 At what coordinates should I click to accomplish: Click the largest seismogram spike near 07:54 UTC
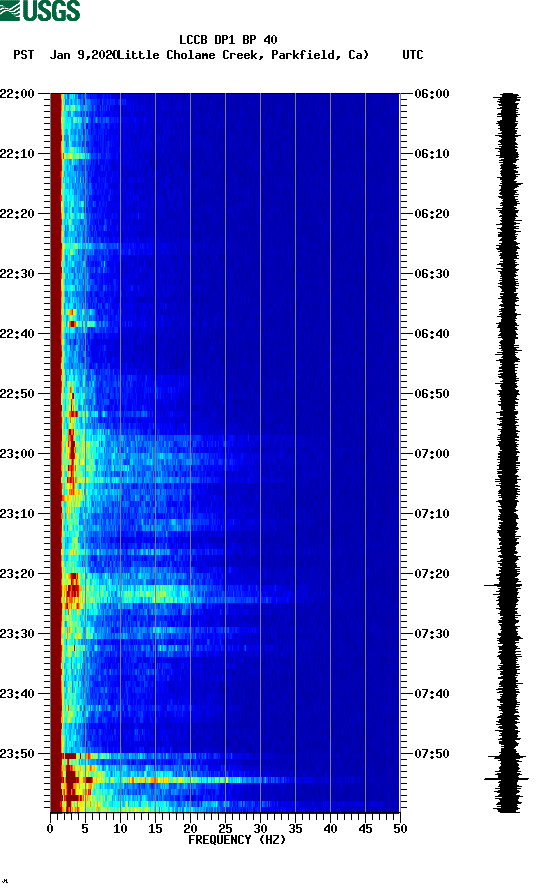coord(506,779)
